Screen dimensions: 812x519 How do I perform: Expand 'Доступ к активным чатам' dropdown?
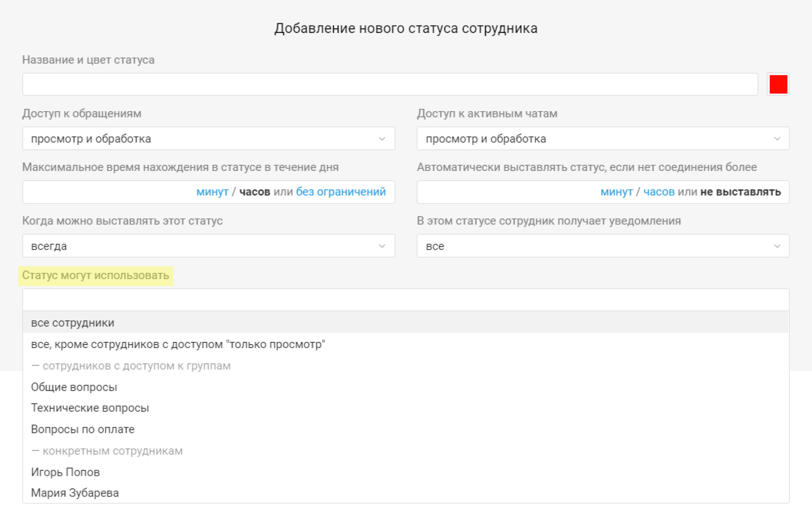point(603,138)
